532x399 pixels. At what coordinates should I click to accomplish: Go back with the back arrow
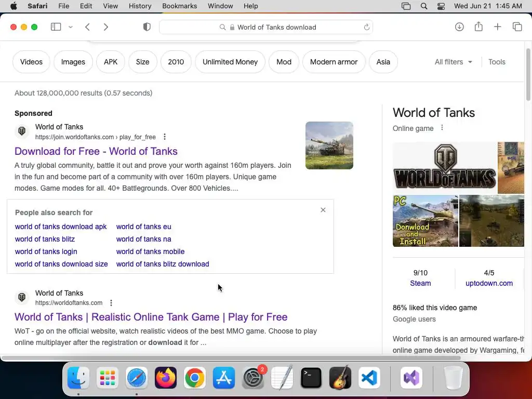87,27
